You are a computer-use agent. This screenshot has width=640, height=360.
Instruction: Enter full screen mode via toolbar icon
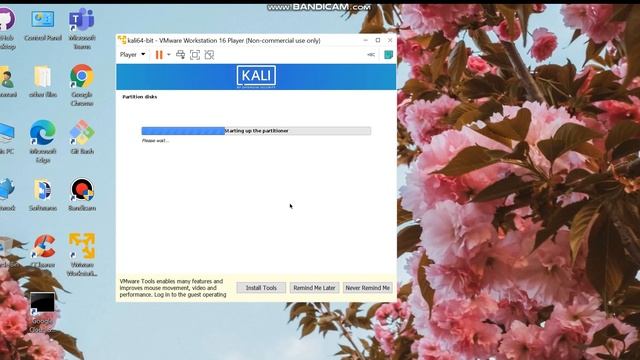click(x=195, y=55)
